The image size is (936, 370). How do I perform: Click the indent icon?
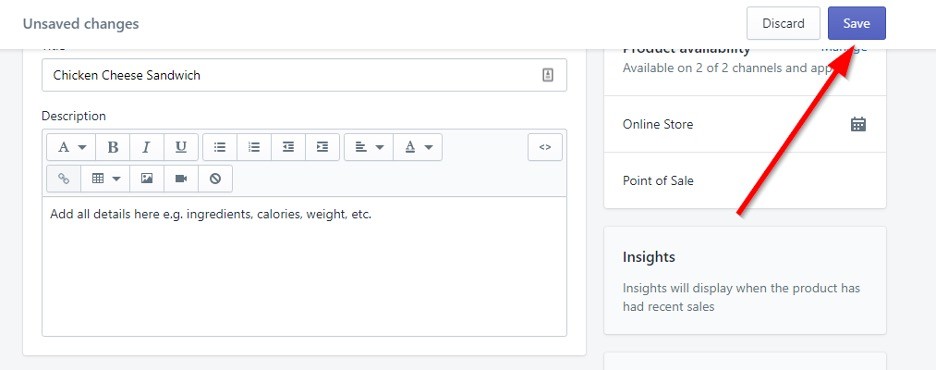[322, 147]
